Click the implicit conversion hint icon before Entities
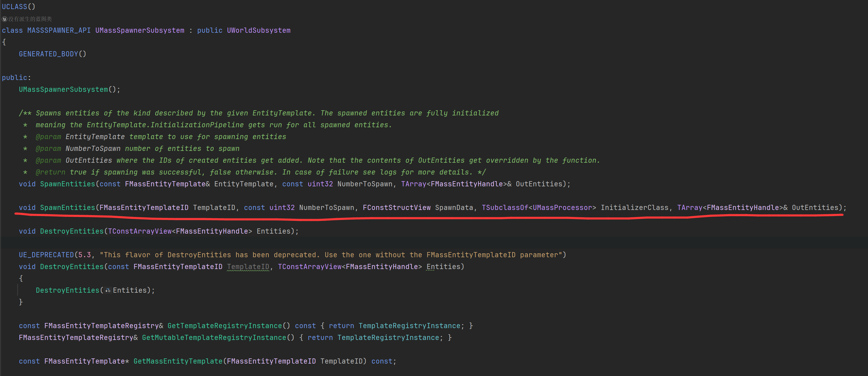This screenshot has width=868, height=376. click(x=108, y=291)
